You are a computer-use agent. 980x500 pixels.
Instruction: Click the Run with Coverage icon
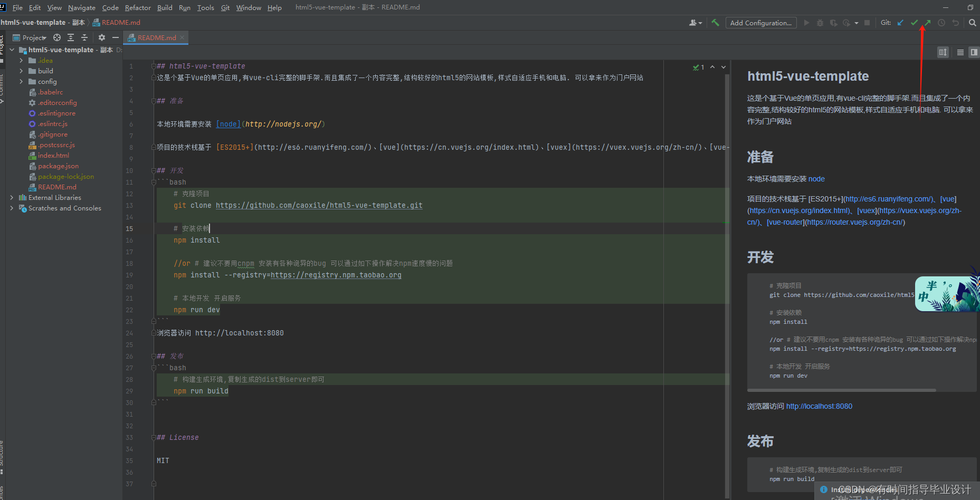(x=833, y=23)
